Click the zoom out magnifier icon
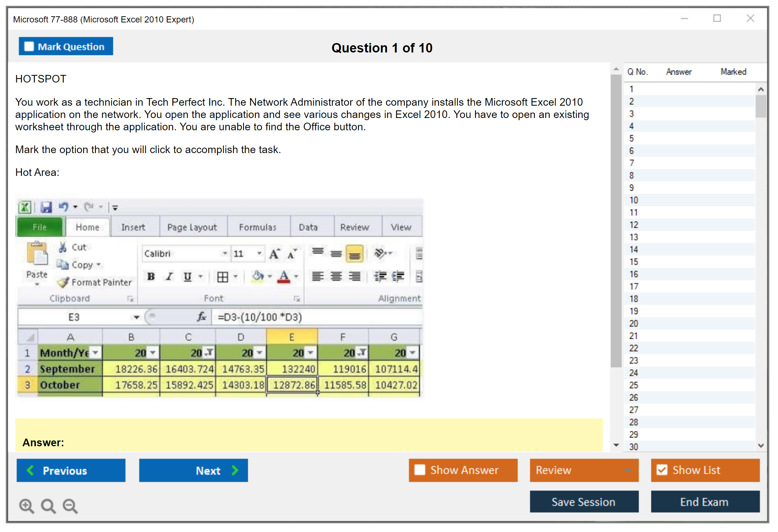The width and height of the screenshot is (778, 532). [x=70, y=506]
